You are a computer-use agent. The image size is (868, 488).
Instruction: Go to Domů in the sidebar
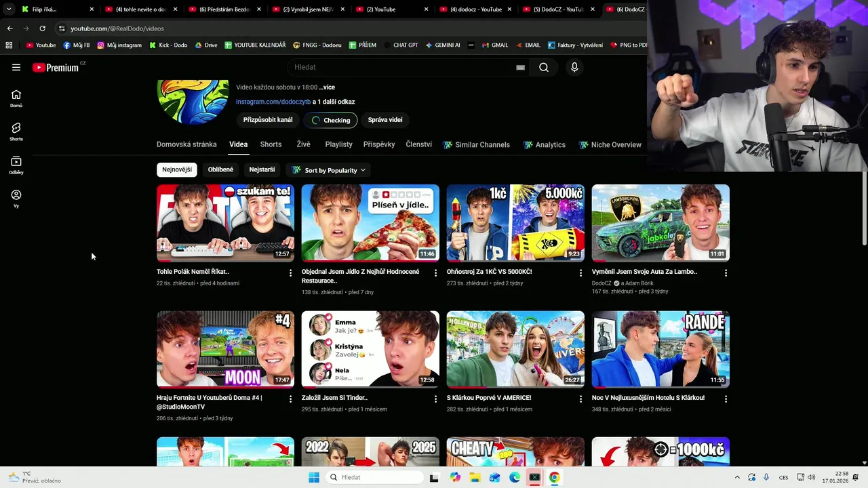(16, 98)
